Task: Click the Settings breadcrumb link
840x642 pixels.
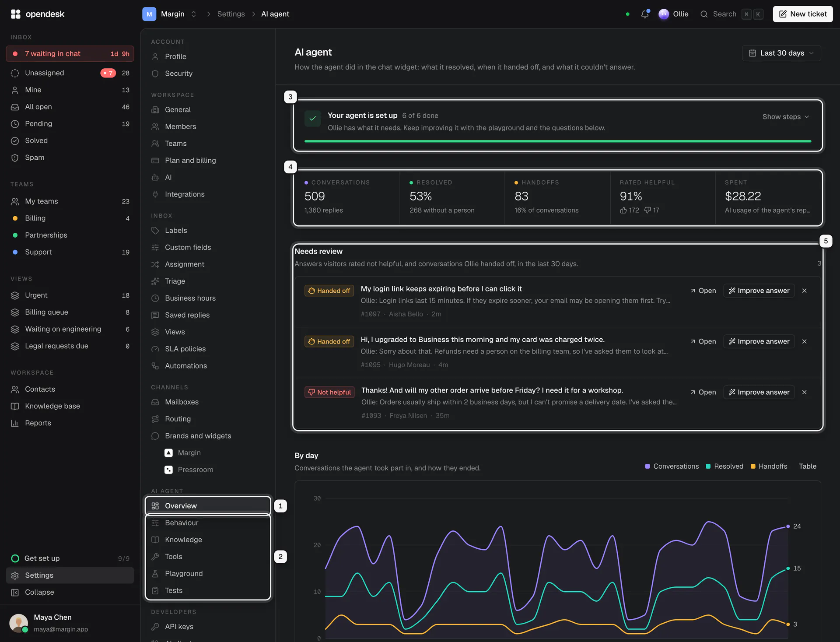Action: click(231, 14)
